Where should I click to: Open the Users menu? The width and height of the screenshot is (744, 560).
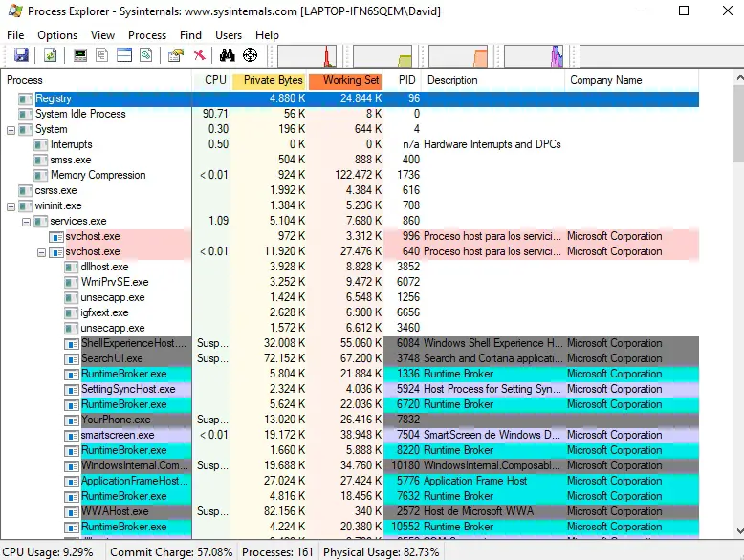229,35
